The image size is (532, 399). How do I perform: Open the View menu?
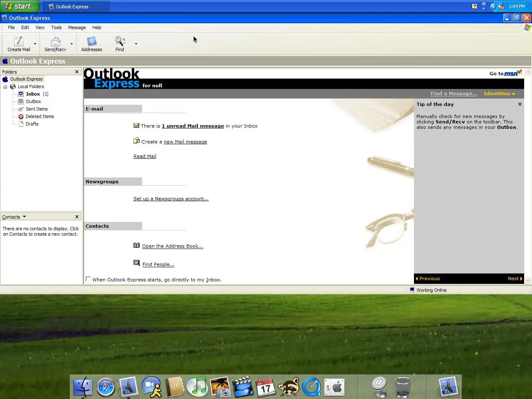(40, 27)
